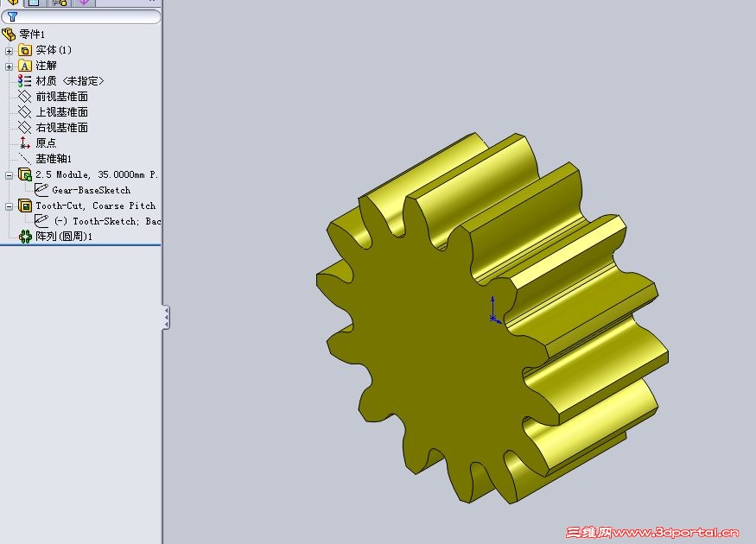Select the blue rollback bar under 阵列(圆周)1
This screenshot has height=544, width=756.
[x=80, y=244]
